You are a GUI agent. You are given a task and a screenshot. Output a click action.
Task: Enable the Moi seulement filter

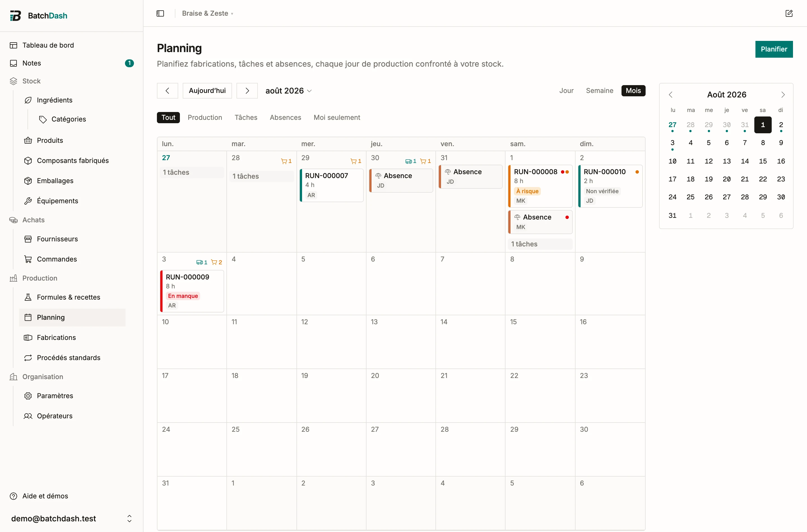(x=337, y=117)
